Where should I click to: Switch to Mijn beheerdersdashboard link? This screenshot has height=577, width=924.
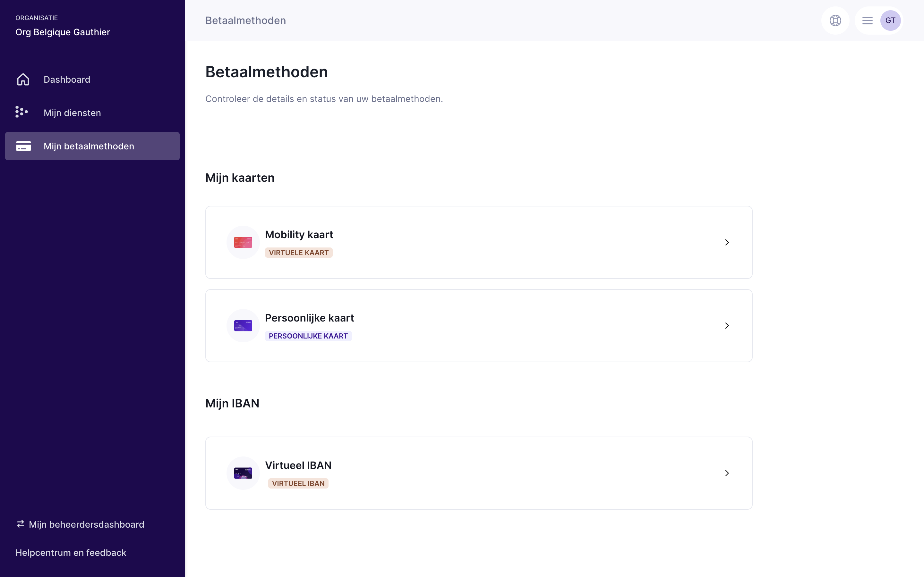[x=86, y=524]
